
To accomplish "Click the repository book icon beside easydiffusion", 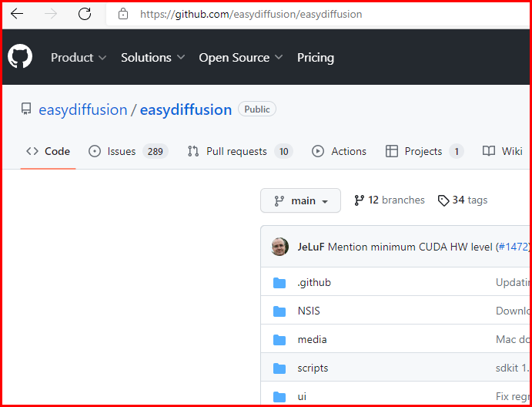I will point(25,109).
